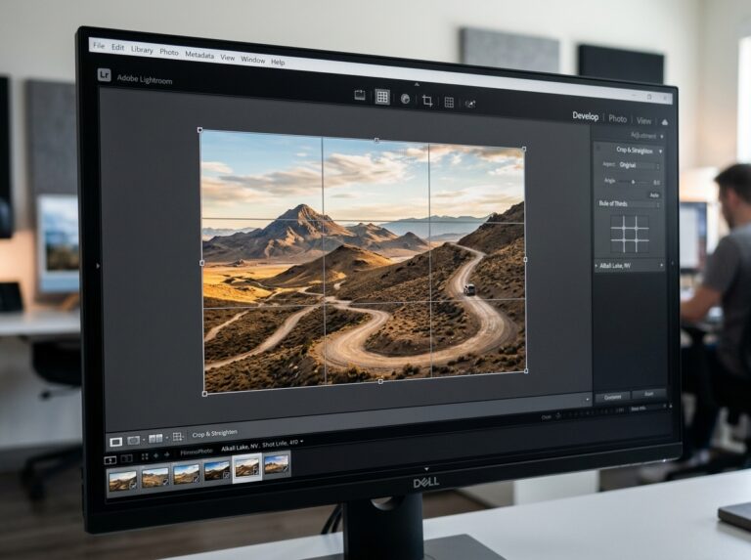The height and width of the screenshot is (560, 751).
Task: Select the third filmstrip thumbnail
Action: tap(187, 473)
